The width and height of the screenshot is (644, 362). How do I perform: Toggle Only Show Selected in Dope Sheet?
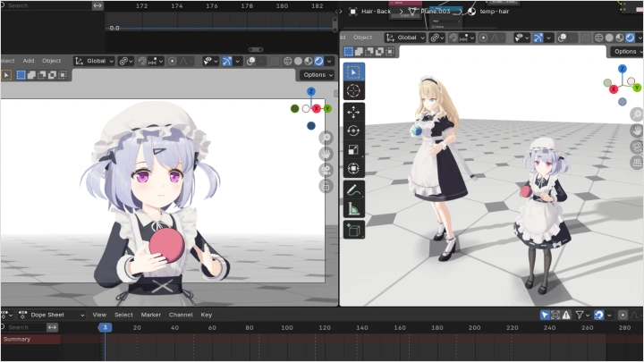point(545,315)
